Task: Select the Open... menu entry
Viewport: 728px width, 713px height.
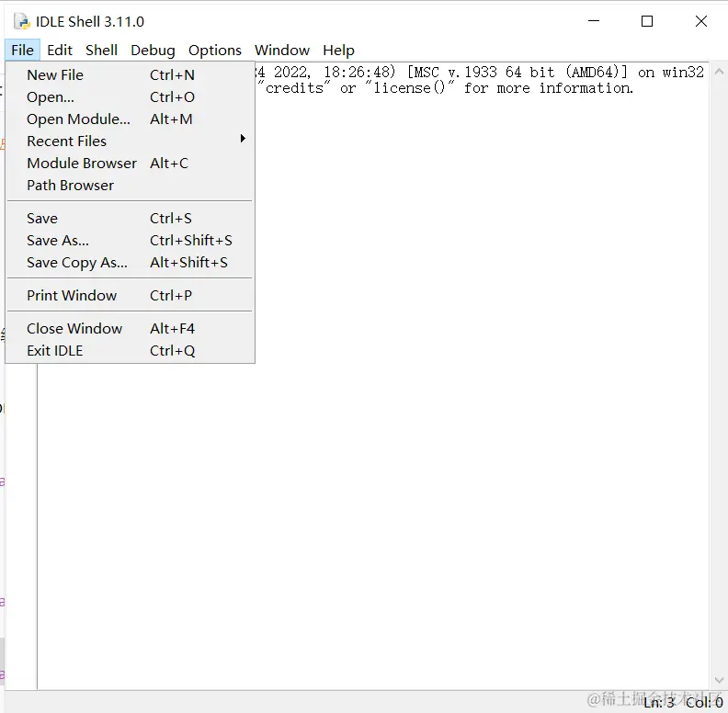Action: pos(130,97)
